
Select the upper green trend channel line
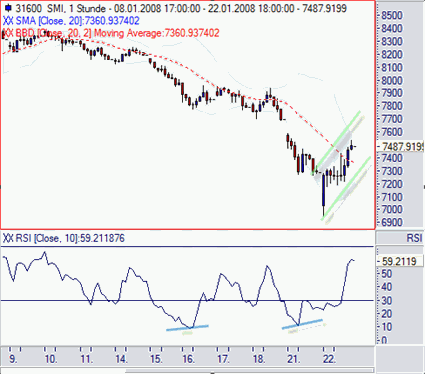(x=337, y=142)
